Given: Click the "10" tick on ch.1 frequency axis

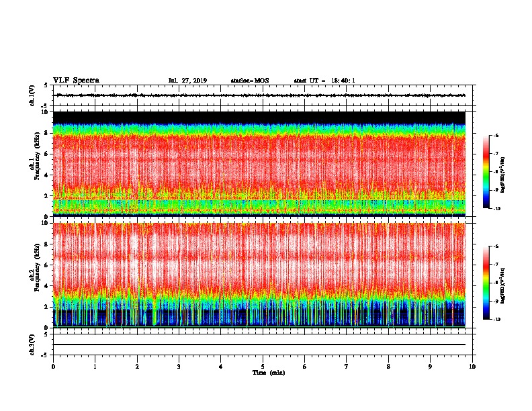Looking at the screenshot, I should pos(45,112).
